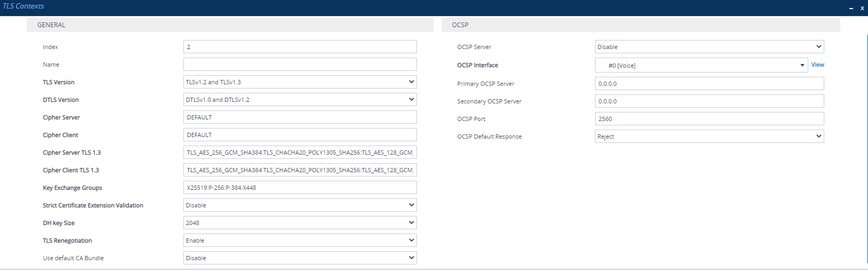Focus the OCSP Port field
This screenshot has height=273, width=868.
pos(709,119)
